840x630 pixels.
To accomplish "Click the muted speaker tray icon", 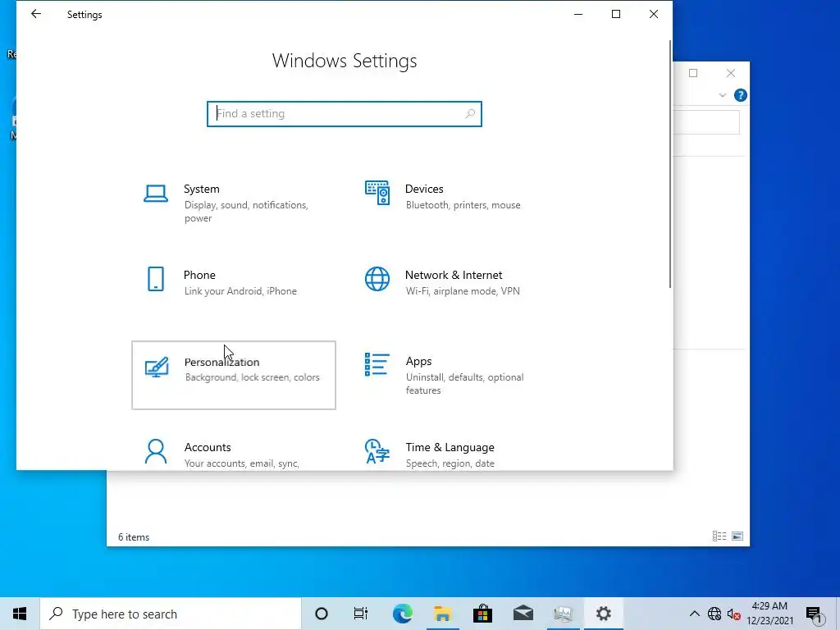I will [734, 614].
